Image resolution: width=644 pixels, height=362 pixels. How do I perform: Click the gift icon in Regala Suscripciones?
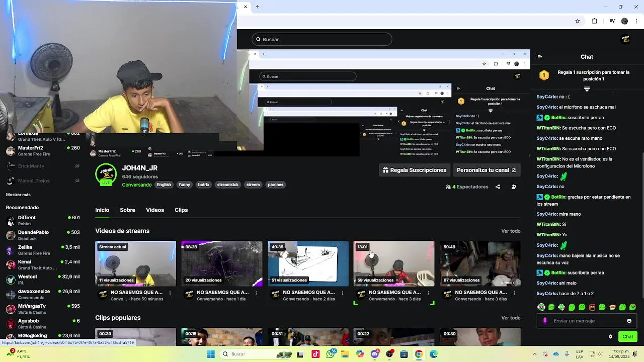tap(385, 170)
